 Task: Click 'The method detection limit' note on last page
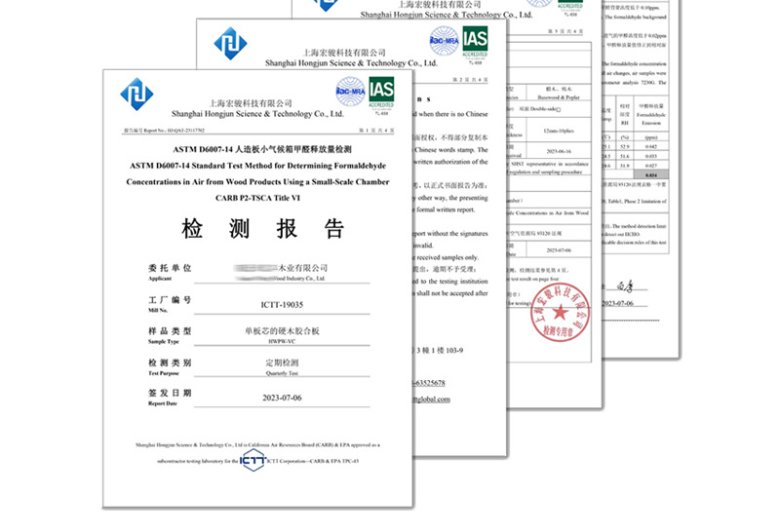point(640,226)
